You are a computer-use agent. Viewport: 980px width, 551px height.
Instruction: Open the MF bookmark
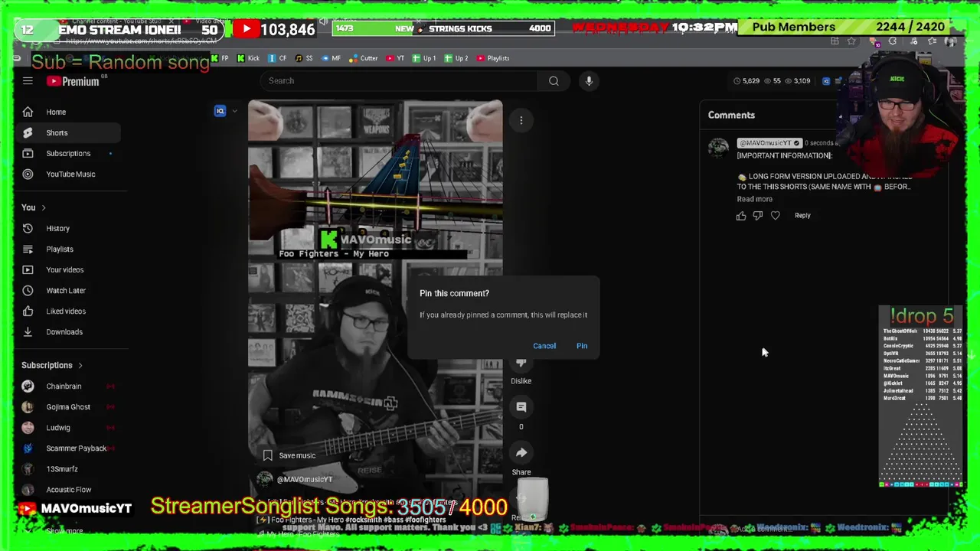331,58
